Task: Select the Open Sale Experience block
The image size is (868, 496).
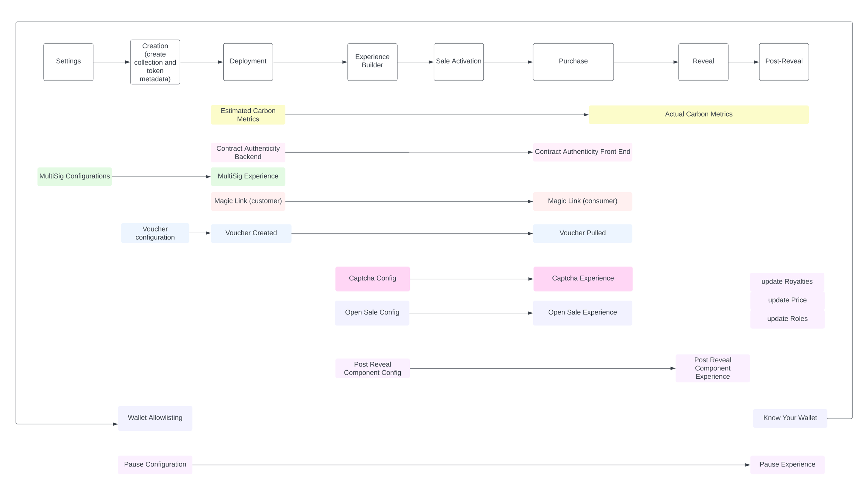Action: (582, 313)
